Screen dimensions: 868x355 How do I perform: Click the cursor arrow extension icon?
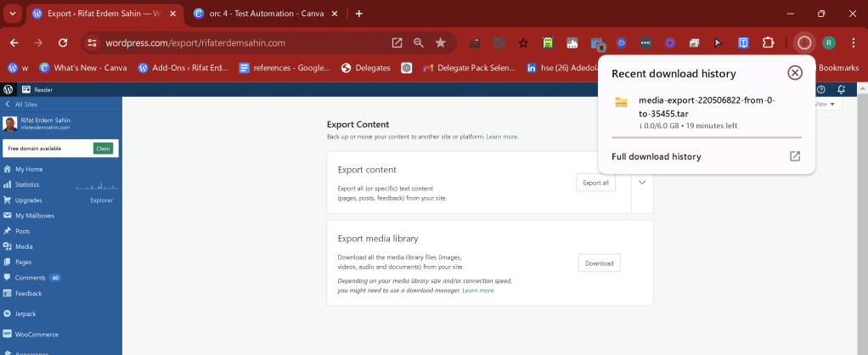pyautogui.click(x=719, y=42)
